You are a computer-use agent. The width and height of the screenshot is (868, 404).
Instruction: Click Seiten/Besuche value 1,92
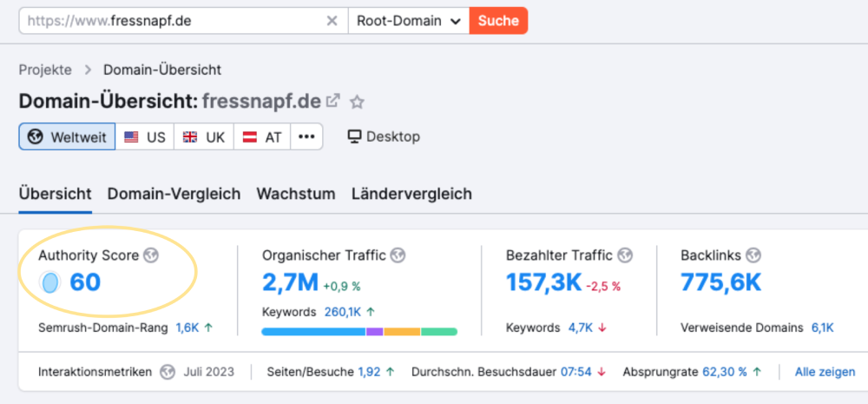coord(369,372)
